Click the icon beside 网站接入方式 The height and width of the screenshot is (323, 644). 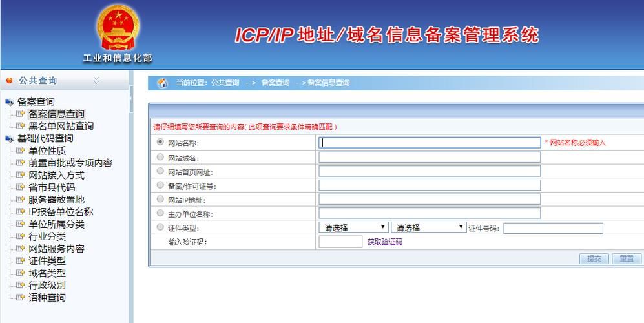coord(21,175)
